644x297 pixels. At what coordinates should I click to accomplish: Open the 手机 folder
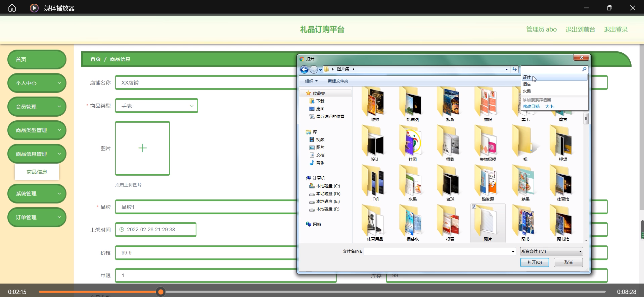click(x=375, y=183)
